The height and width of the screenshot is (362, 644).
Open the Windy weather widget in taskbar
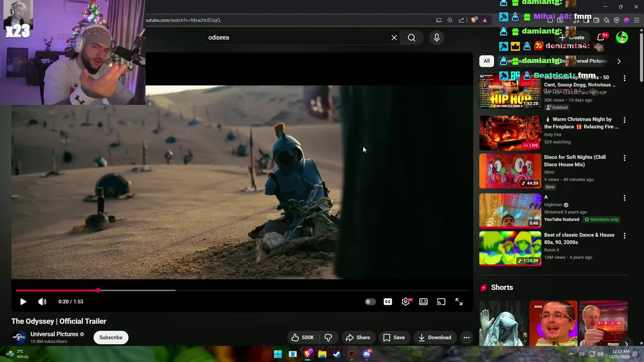click(18, 354)
